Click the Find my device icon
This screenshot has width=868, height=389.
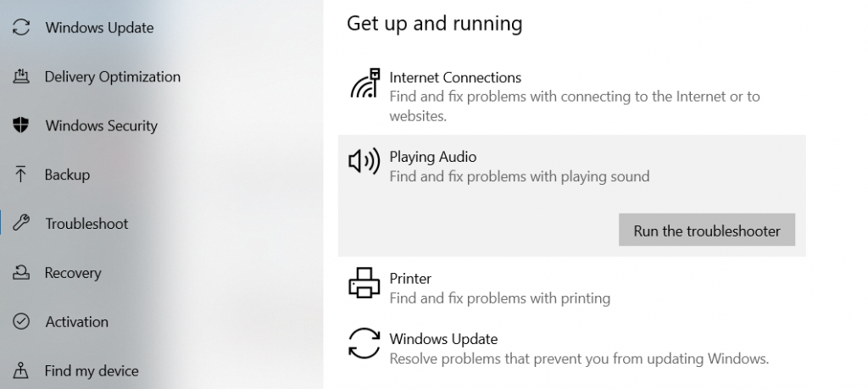21,371
